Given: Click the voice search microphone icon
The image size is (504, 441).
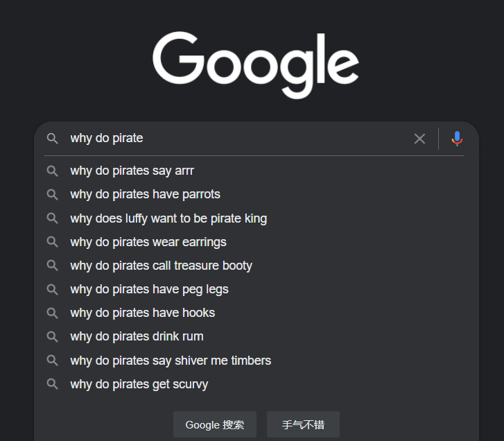Looking at the screenshot, I should (457, 139).
